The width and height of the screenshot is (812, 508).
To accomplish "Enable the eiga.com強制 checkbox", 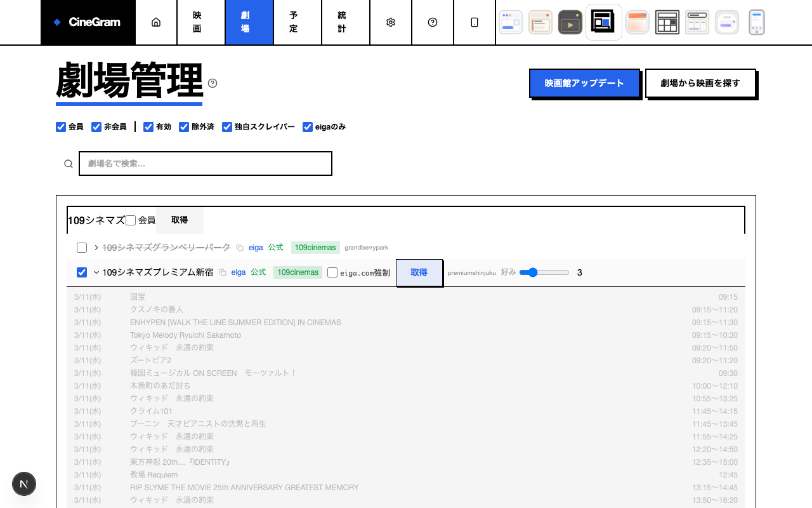I will (332, 272).
